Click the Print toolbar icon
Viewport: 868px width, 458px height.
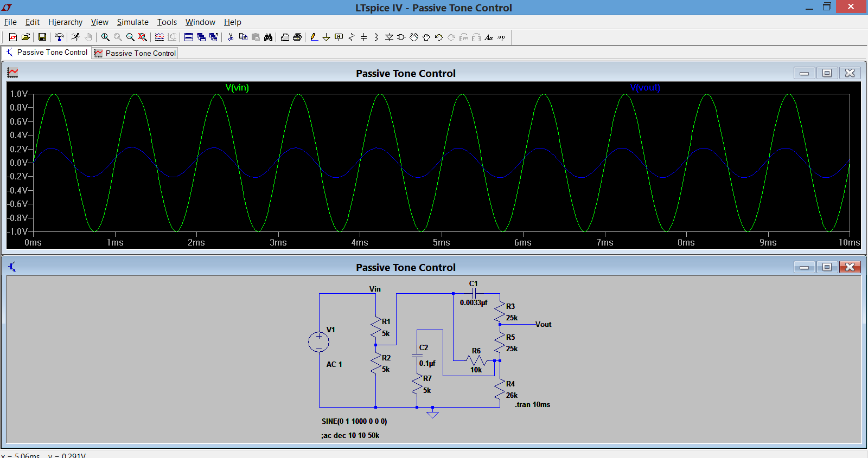pyautogui.click(x=297, y=37)
